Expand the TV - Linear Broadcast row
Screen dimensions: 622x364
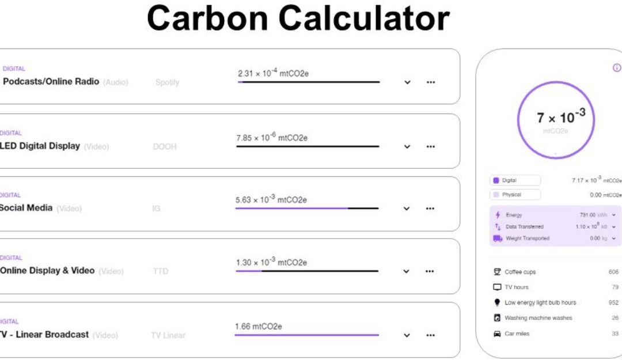[407, 335]
